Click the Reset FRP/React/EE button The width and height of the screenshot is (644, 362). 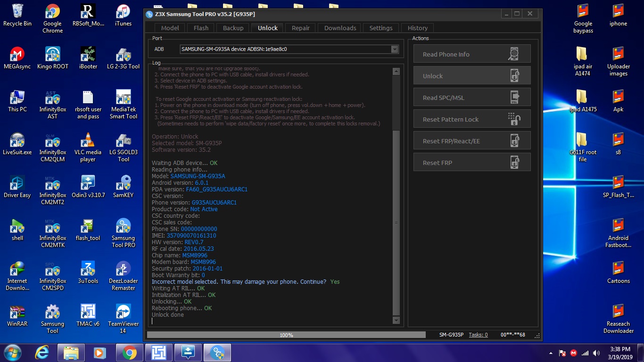point(472,141)
